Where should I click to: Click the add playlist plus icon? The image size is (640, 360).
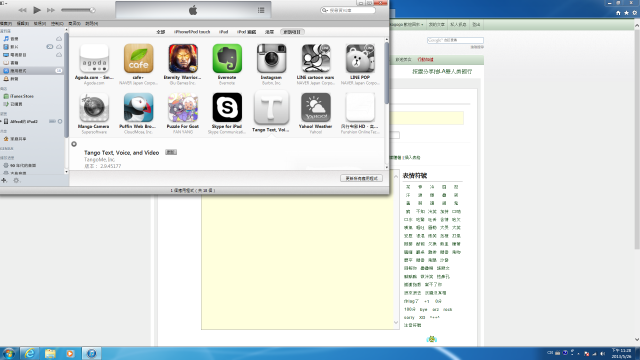click(4, 180)
